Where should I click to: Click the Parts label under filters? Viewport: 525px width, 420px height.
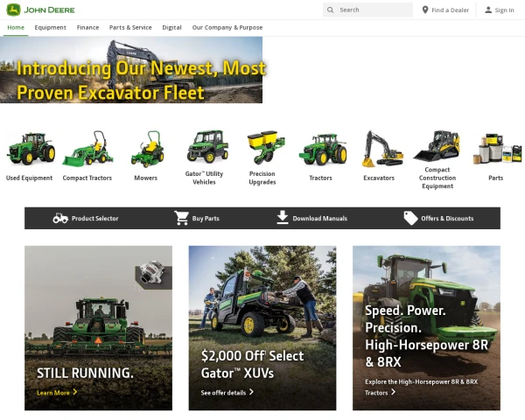496,178
